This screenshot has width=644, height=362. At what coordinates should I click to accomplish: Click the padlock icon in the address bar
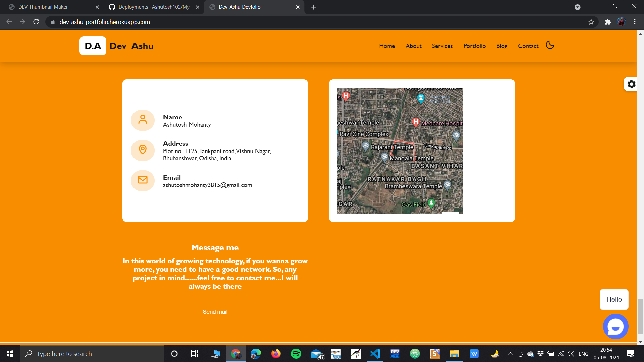53,22
